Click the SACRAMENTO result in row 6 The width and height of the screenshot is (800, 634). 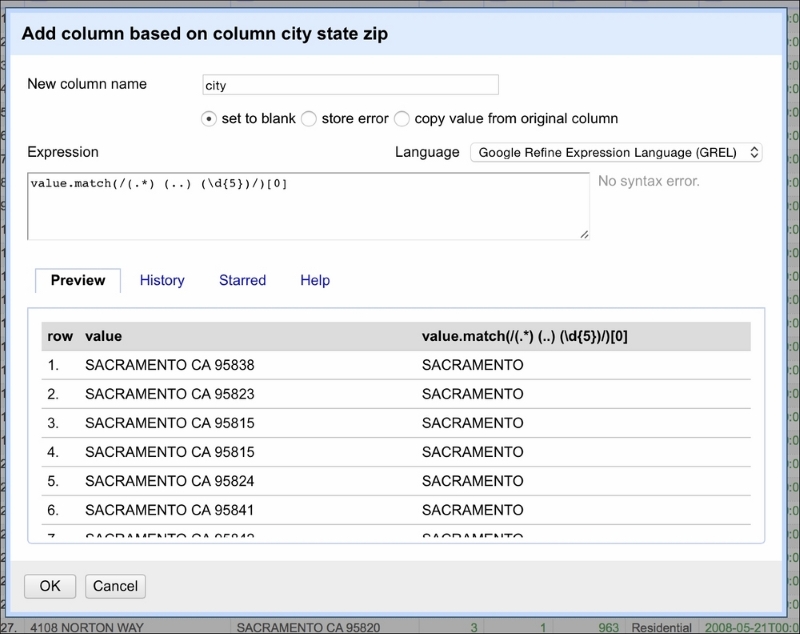(472, 510)
